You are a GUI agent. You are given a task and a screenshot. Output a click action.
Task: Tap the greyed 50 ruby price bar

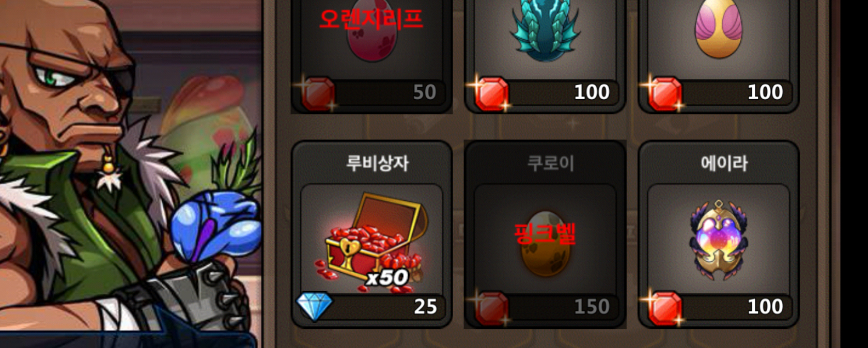pos(371,92)
